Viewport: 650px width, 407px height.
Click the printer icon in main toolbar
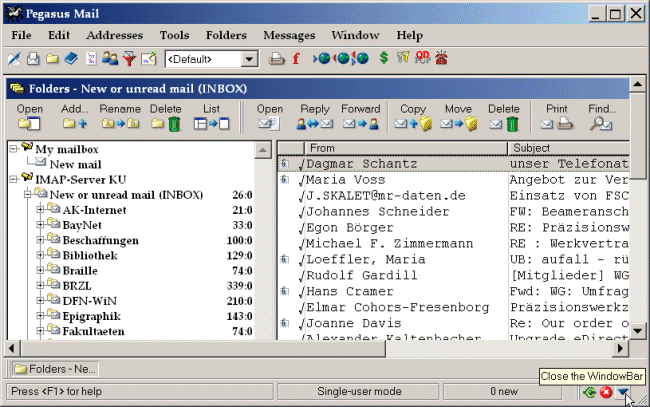point(276,59)
